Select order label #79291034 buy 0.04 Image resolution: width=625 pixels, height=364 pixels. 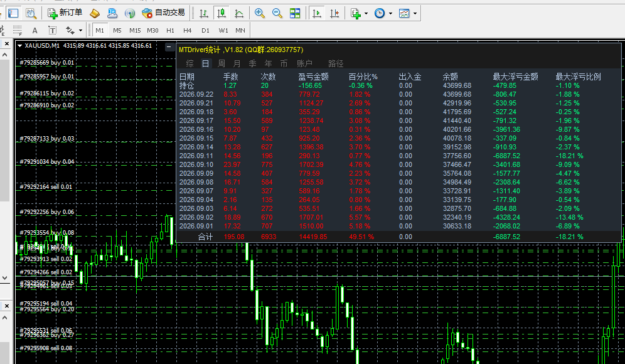(46, 161)
